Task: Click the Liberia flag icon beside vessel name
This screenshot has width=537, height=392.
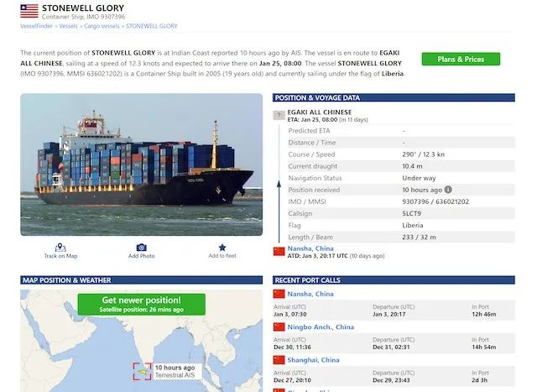Action: coord(29,11)
